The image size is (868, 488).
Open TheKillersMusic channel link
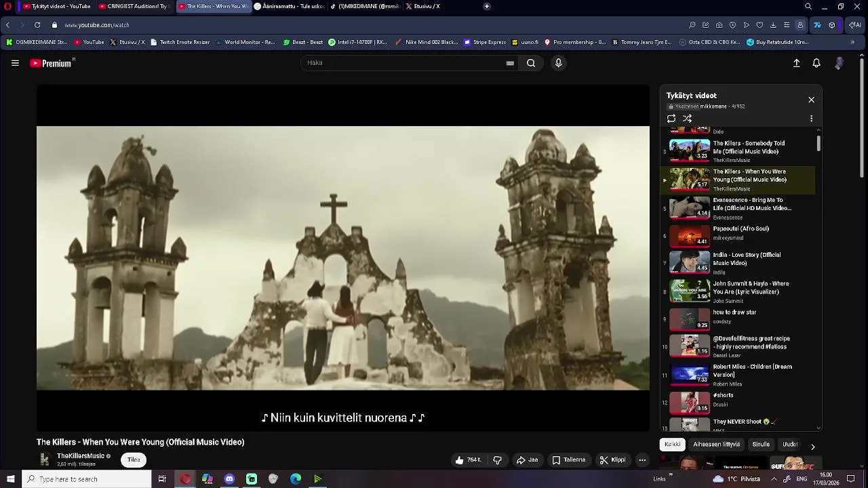(81, 456)
